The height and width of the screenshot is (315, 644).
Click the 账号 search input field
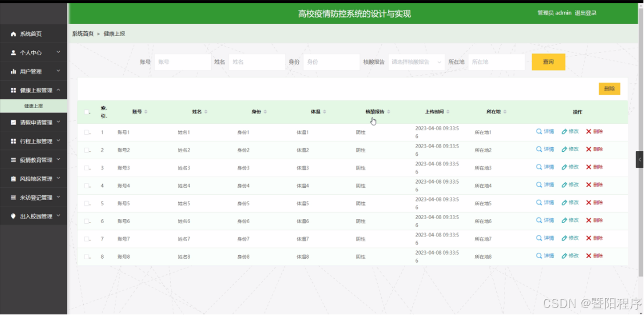(183, 62)
